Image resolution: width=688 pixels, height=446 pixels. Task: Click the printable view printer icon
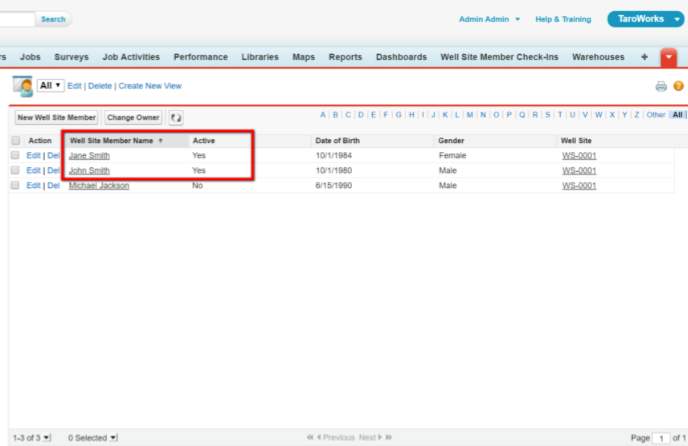click(x=660, y=87)
